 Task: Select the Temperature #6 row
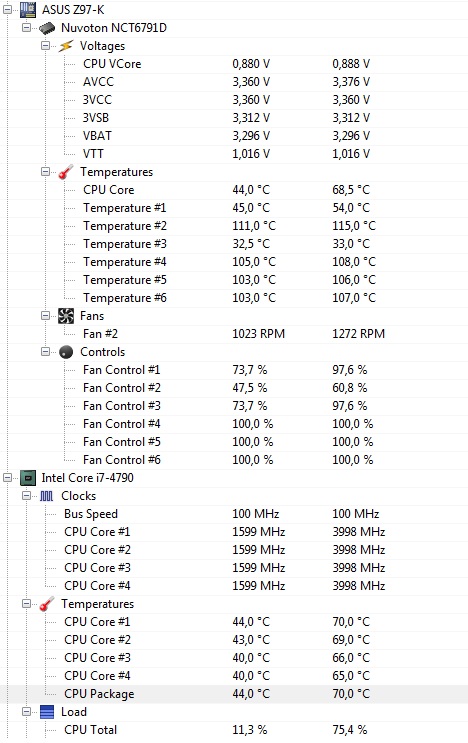[234, 298]
